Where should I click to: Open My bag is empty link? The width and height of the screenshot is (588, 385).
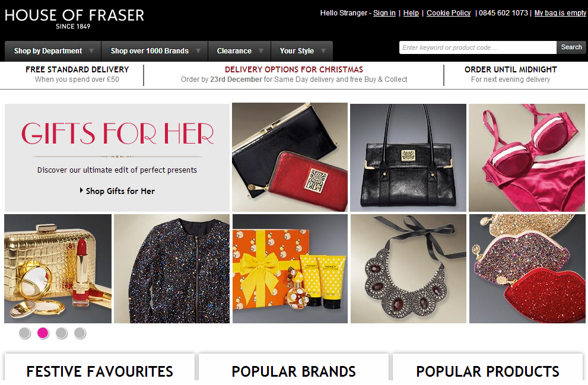[x=560, y=12]
